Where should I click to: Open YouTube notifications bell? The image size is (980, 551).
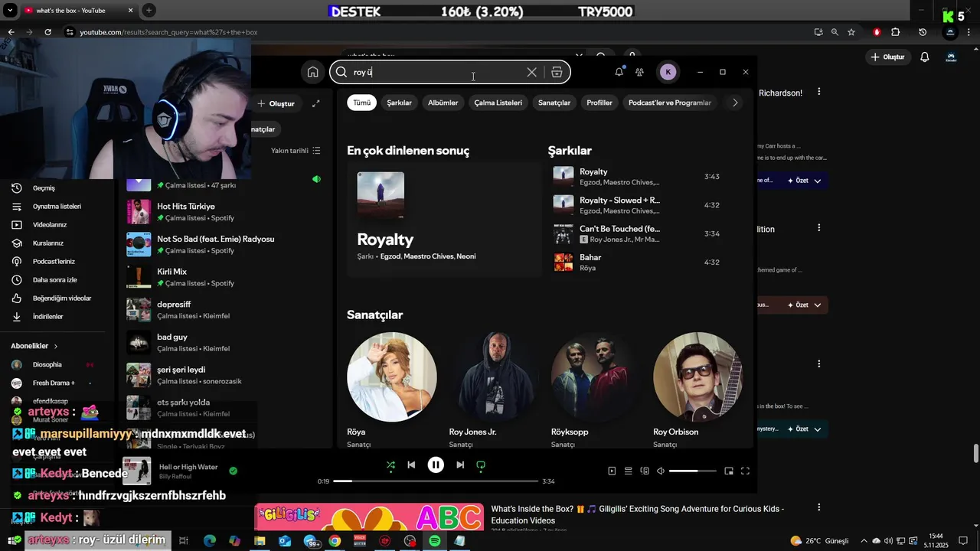click(925, 57)
